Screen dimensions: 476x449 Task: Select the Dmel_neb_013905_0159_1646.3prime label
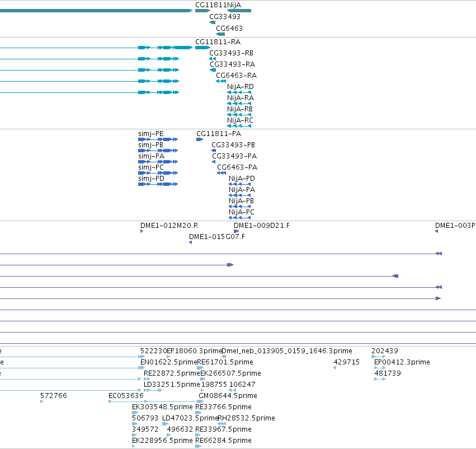tap(287, 351)
